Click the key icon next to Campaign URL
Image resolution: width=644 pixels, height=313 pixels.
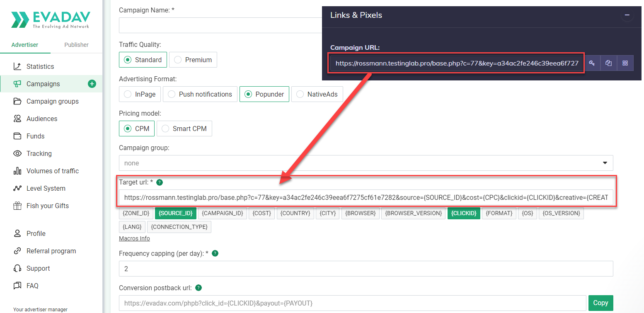click(x=592, y=63)
